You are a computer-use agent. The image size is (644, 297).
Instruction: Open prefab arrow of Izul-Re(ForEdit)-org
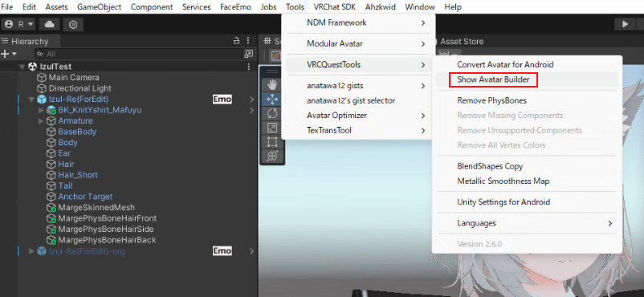coord(252,251)
